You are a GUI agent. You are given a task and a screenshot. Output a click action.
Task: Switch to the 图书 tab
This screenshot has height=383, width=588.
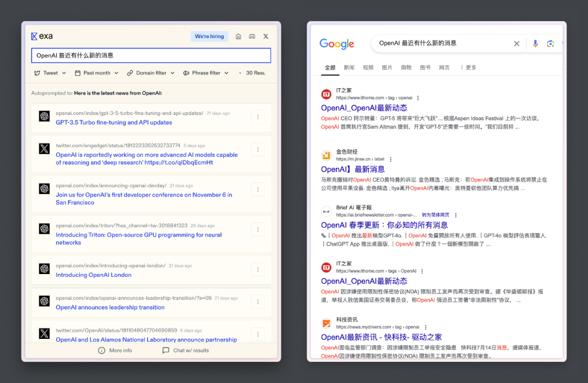425,68
